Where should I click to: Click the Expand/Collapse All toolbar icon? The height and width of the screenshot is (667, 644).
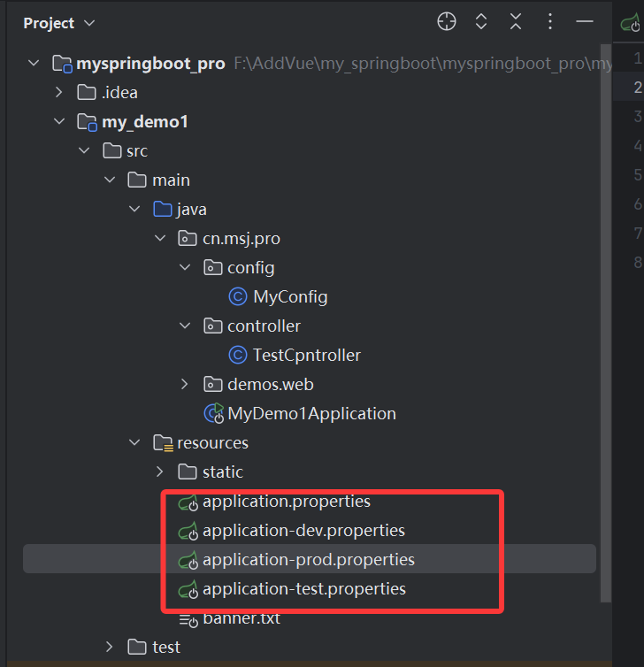481,22
